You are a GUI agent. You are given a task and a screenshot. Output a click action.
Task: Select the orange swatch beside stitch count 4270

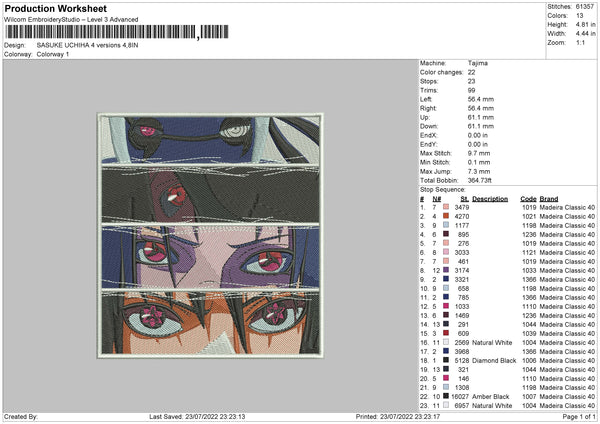click(x=446, y=216)
